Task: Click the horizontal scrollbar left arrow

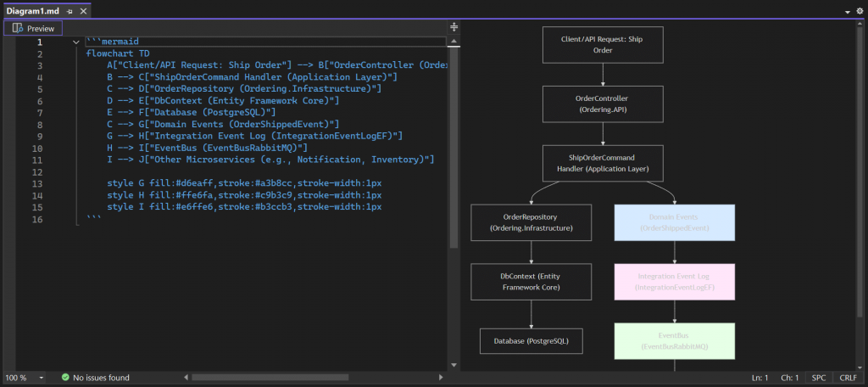Action: tap(186, 378)
